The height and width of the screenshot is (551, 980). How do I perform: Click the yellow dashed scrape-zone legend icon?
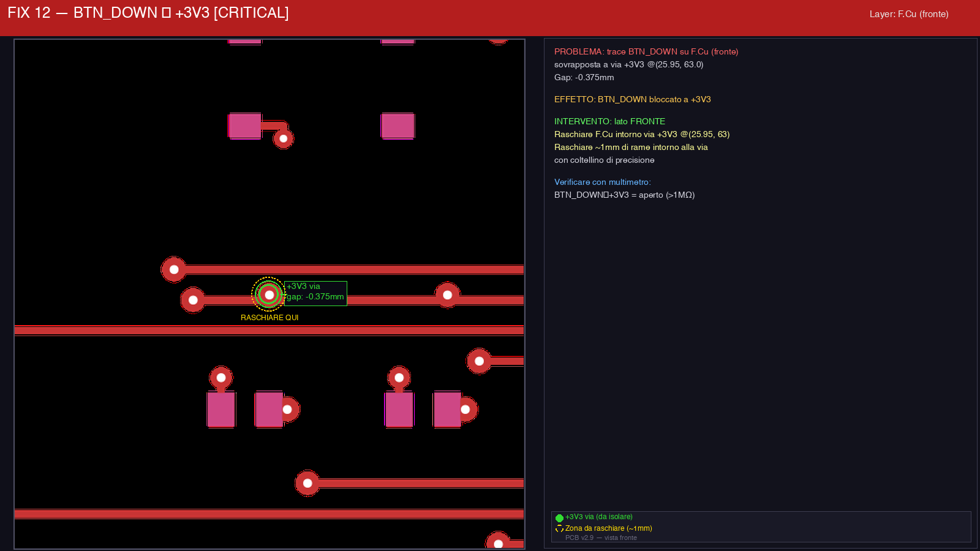[559, 529]
